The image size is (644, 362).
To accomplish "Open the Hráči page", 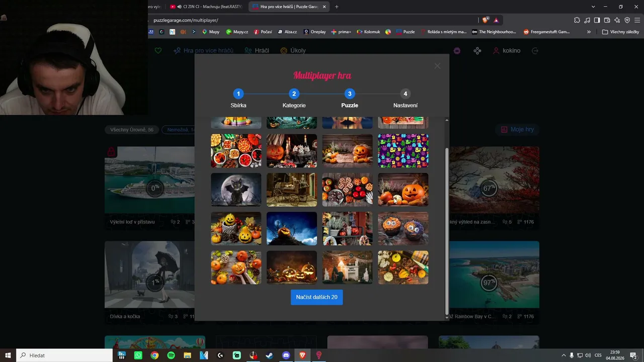I will coord(257,51).
